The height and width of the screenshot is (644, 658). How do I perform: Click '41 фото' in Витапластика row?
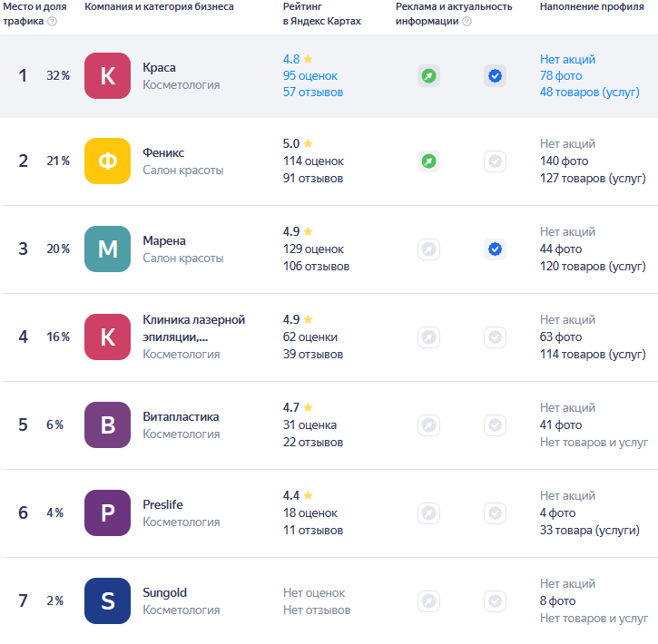tap(561, 425)
